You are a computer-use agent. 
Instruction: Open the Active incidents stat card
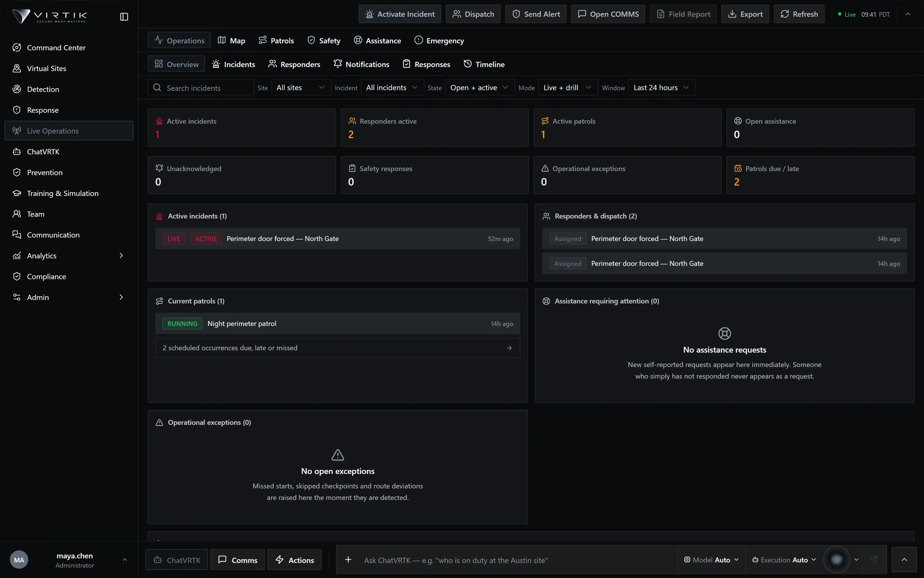point(242,128)
